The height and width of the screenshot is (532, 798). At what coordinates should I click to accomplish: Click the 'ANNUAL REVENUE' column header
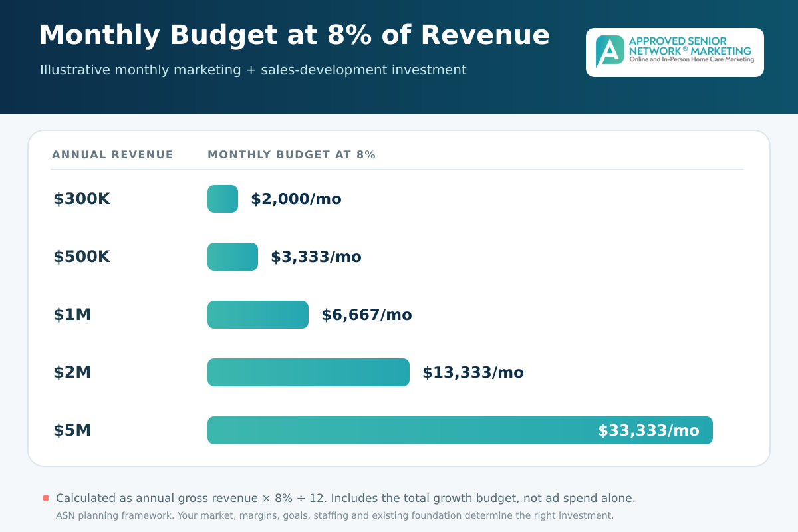[x=112, y=155]
